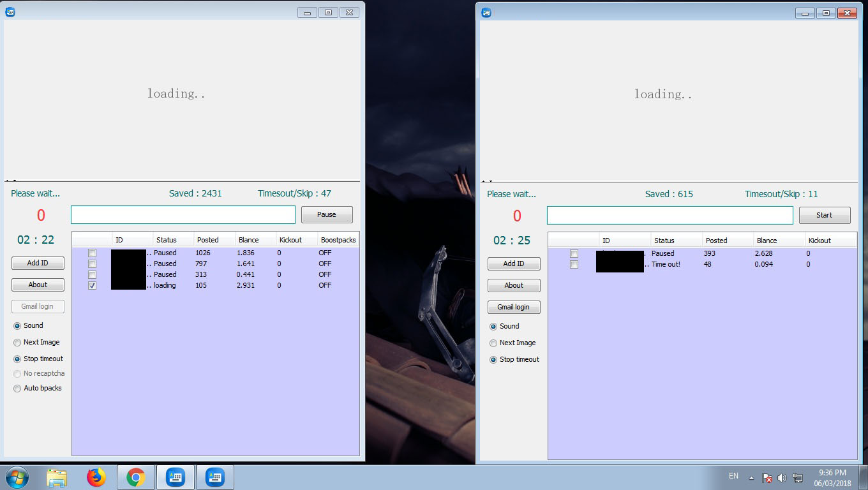Image resolution: width=868 pixels, height=490 pixels.
Task: Click the Boostpacks column header
Action: pos(338,240)
